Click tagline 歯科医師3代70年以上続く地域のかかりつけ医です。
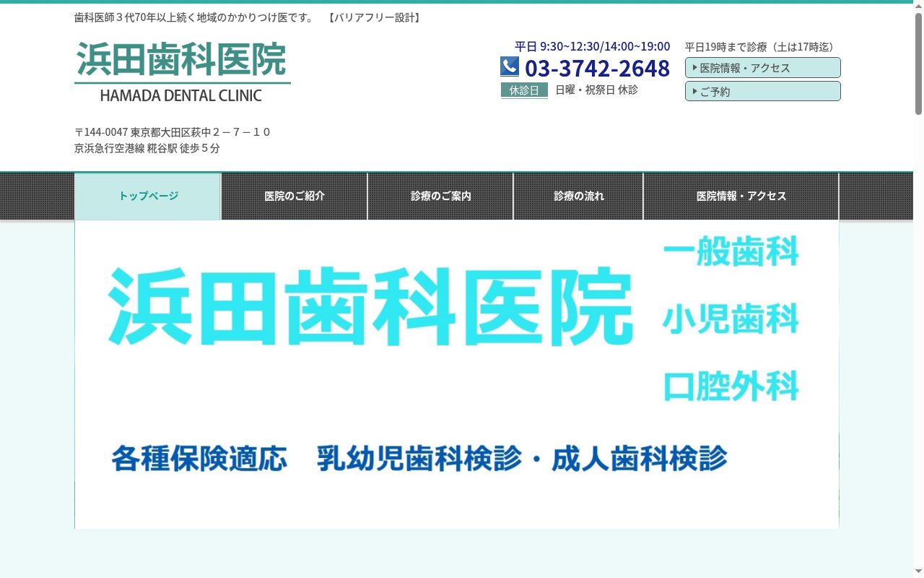The width and height of the screenshot is (924, 578). point(194,17)
